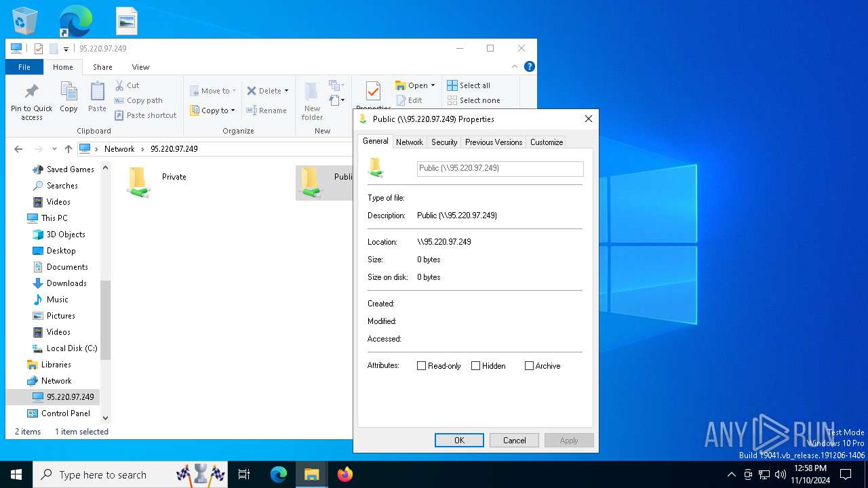Open Task View from the taskbar

click(244, 474)
